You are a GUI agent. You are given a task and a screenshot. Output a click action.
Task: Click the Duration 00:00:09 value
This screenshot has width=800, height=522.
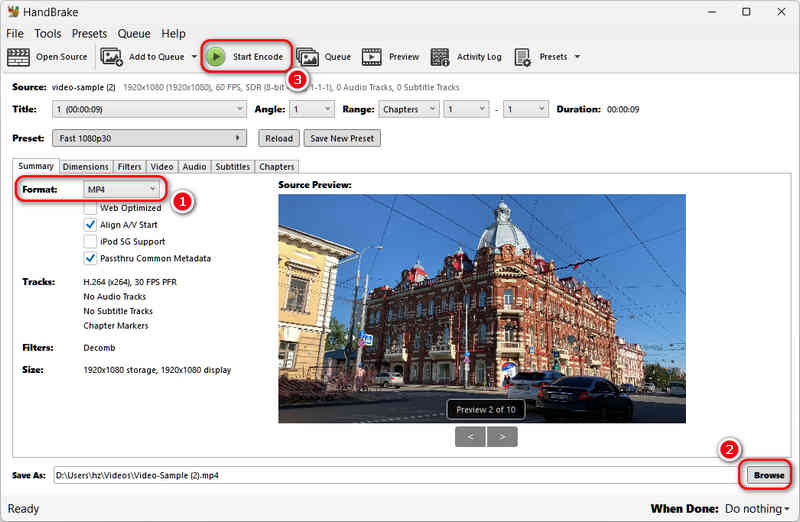[x=623, y=109]
